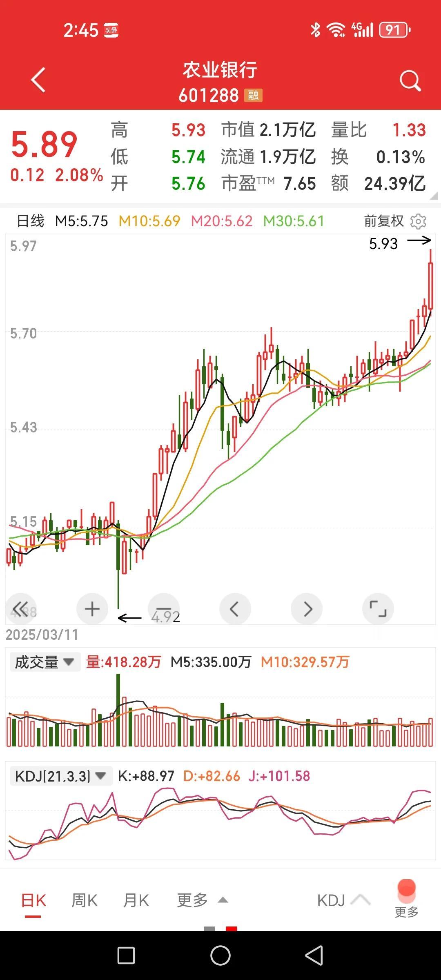This screenshot has width=441, height=980.
Task: Tap the 日线 chart label
Action: point(30,221)
